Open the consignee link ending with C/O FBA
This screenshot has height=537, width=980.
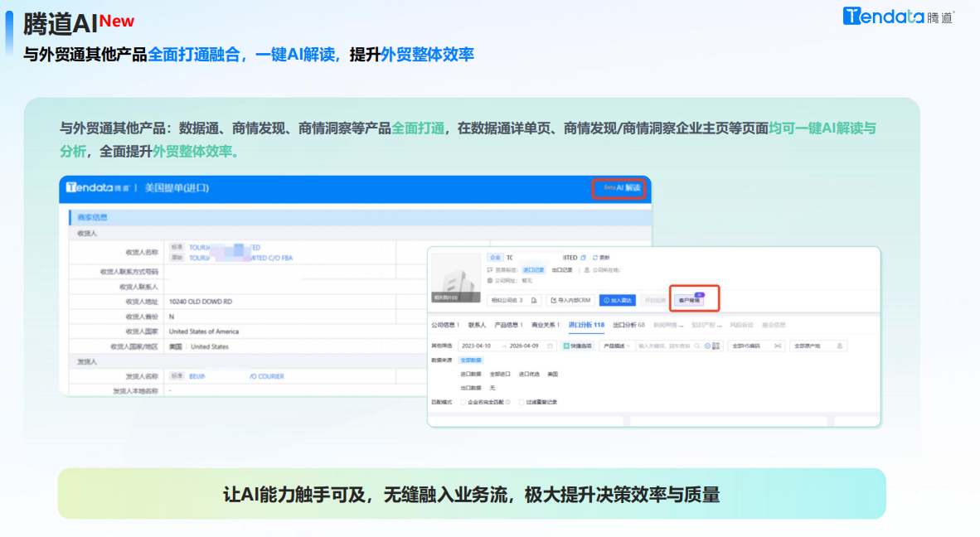[240, 258]
